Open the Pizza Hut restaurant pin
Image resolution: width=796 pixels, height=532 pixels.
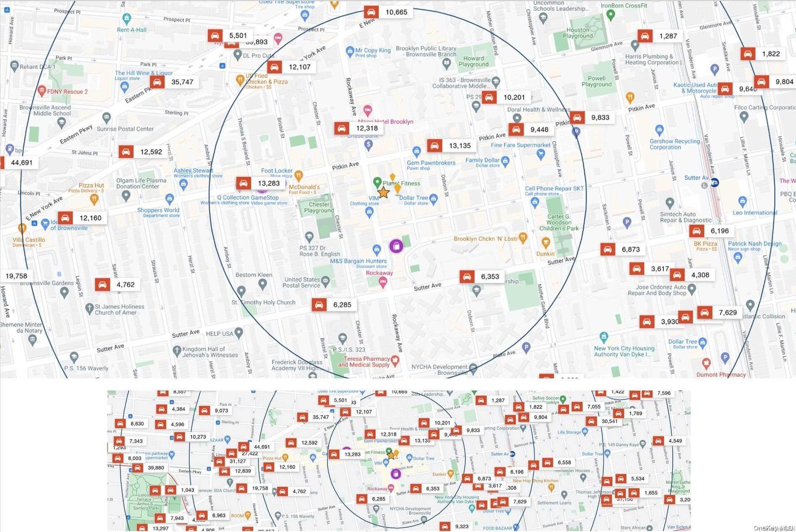point(94,199)
